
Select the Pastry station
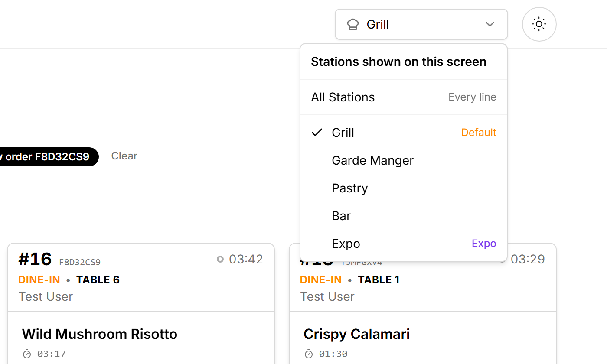pos(404,188)
